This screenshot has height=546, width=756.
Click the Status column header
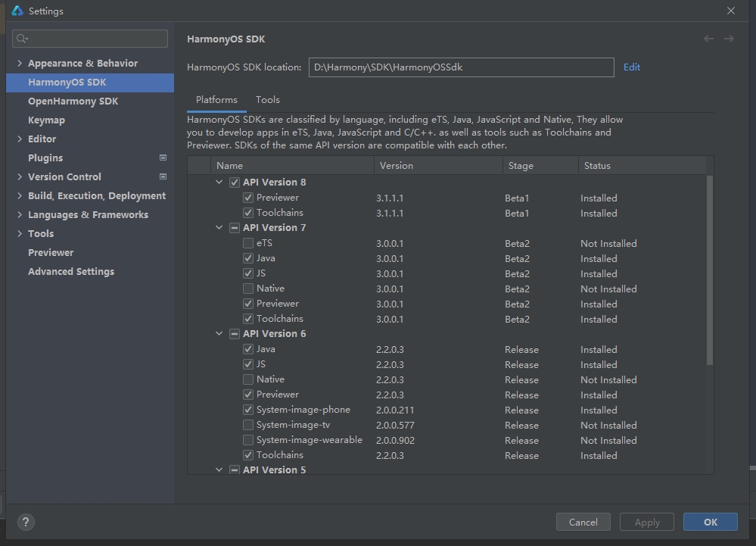coord(642,165)
